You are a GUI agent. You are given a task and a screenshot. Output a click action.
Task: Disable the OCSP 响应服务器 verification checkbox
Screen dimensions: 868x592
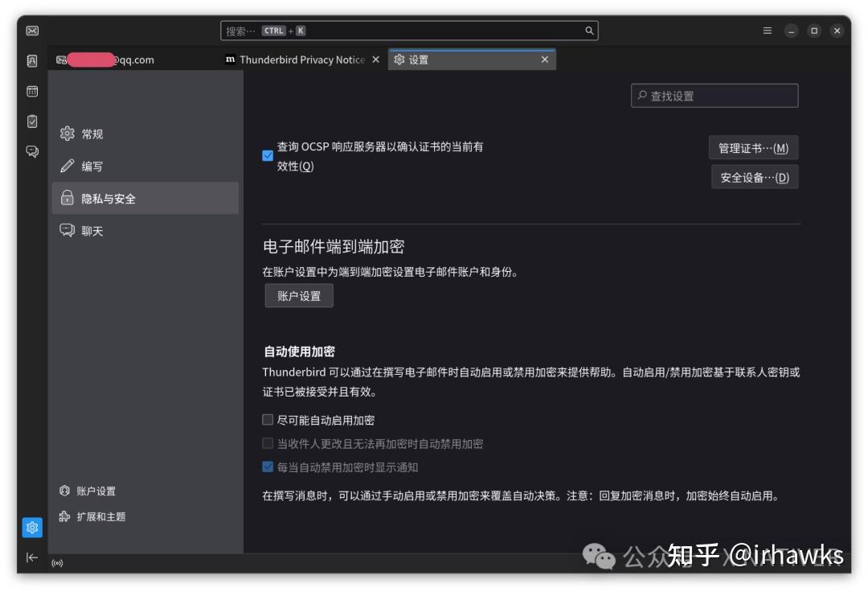[268, 155]
